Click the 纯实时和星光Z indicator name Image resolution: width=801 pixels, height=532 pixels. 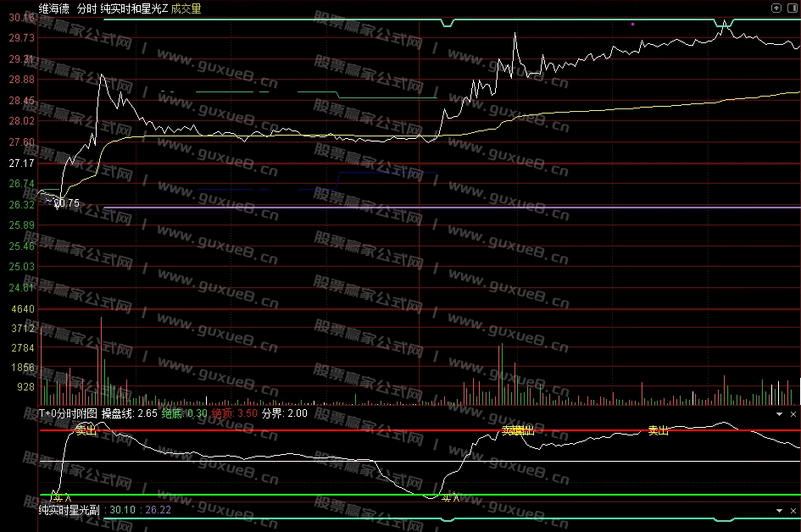coord(133,8)
